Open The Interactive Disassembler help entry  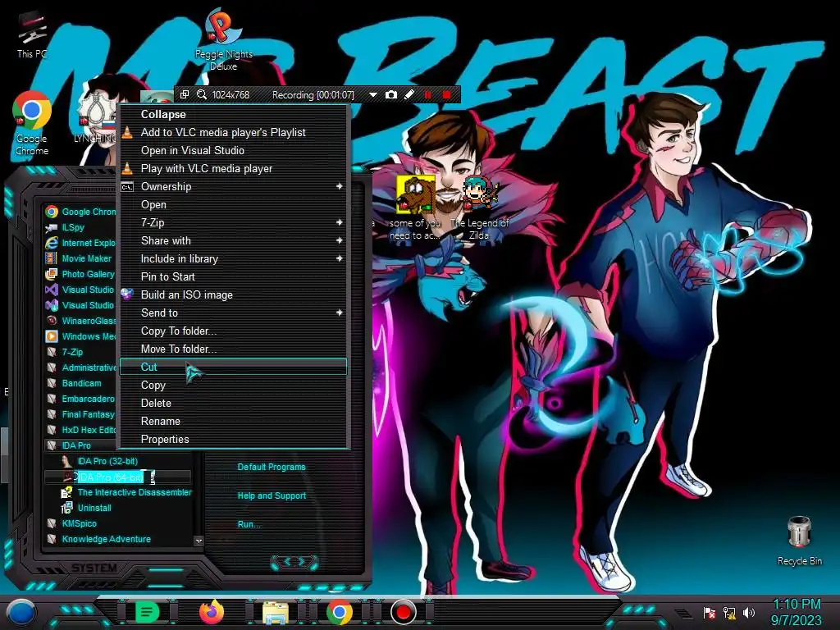click(x=126, y=492)
